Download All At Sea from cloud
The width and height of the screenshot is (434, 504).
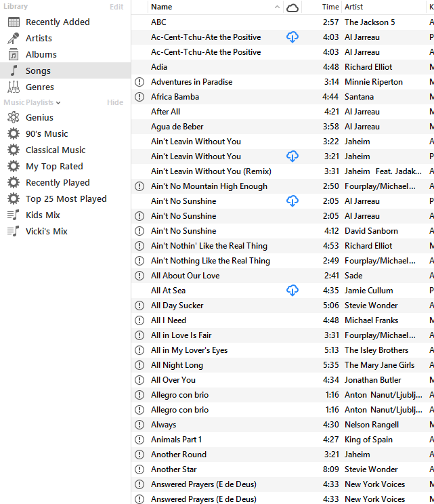coord(292,291)
